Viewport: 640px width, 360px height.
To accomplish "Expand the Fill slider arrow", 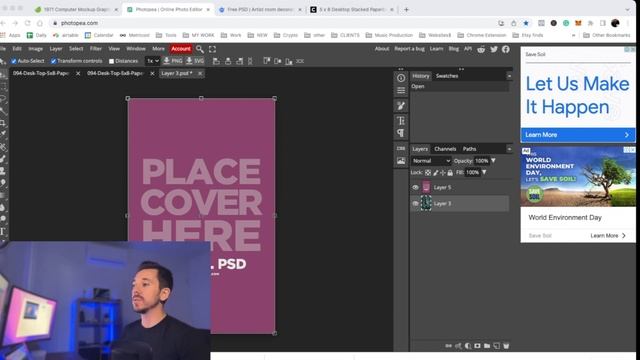I will [x=484, y=173].
